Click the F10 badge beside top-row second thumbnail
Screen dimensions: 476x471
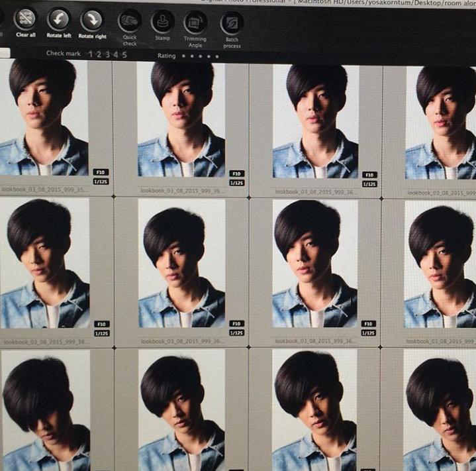point(236,174)
